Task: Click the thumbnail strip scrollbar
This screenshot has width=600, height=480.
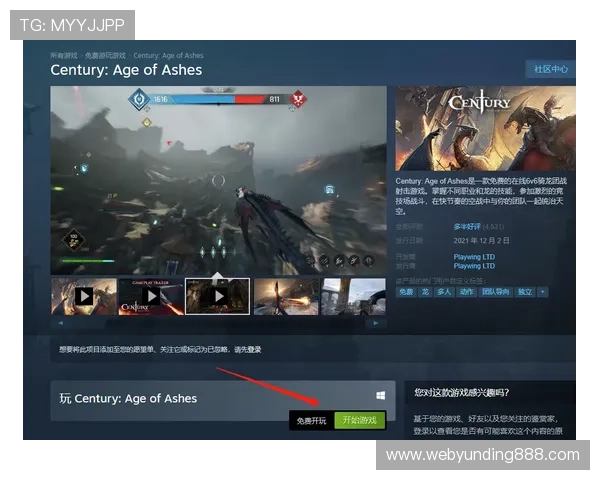Action: [x=218, y=323]
